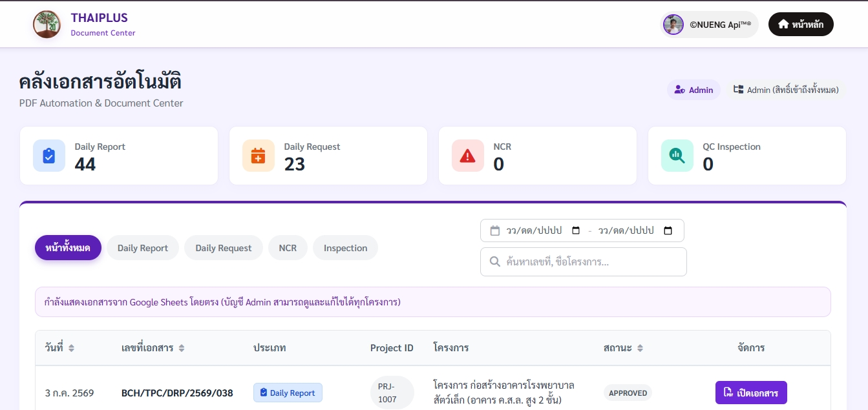Go to home via หน้าหลัก button
The image size is (868, 410).
[x=801, y=25]
